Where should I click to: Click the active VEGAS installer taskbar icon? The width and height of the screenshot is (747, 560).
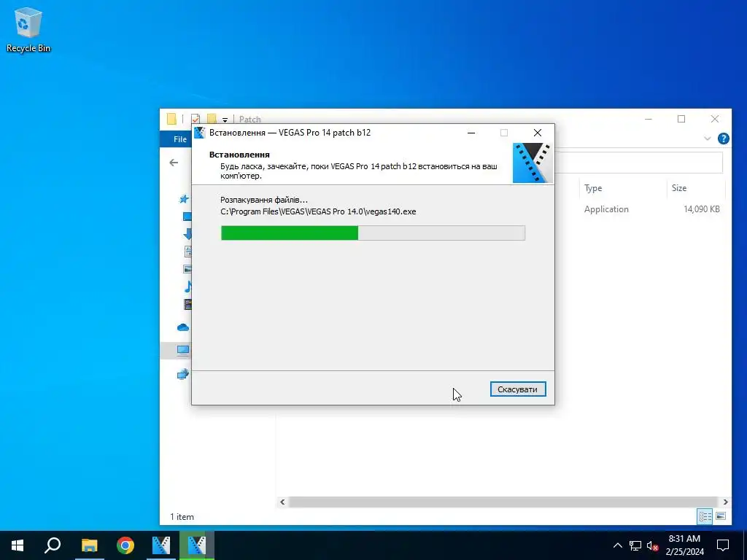[197, 545]
